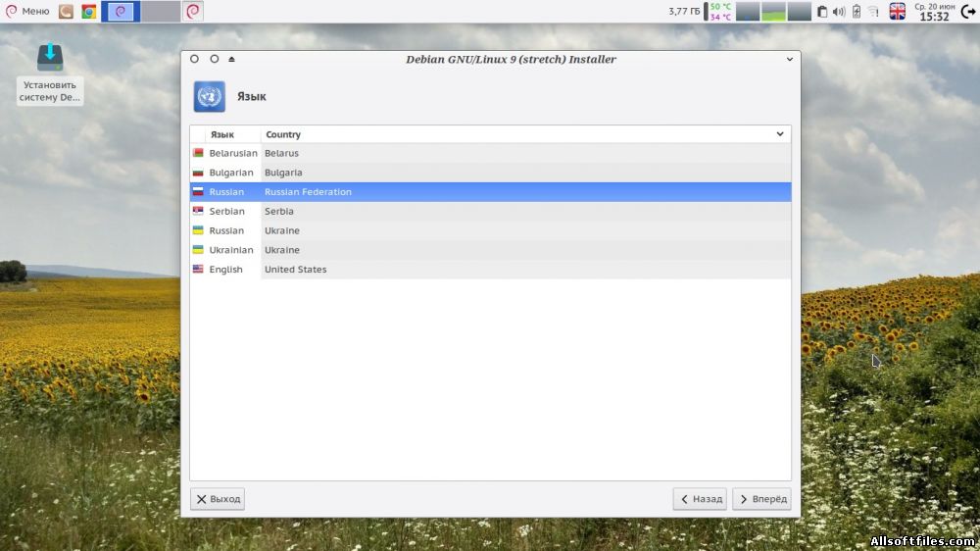Go back with the Назад button
The image size is (980, 551).
(x=700, y=499)
